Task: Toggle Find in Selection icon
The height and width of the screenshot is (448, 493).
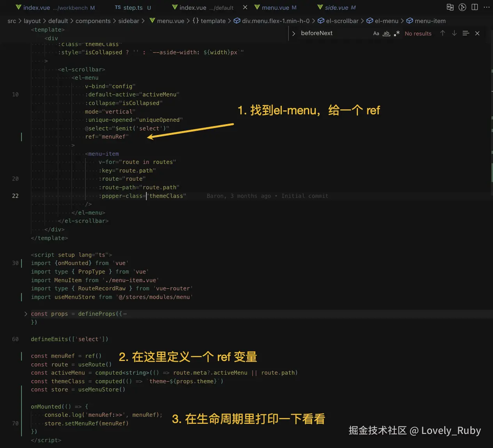Action: tap(466, 34)
